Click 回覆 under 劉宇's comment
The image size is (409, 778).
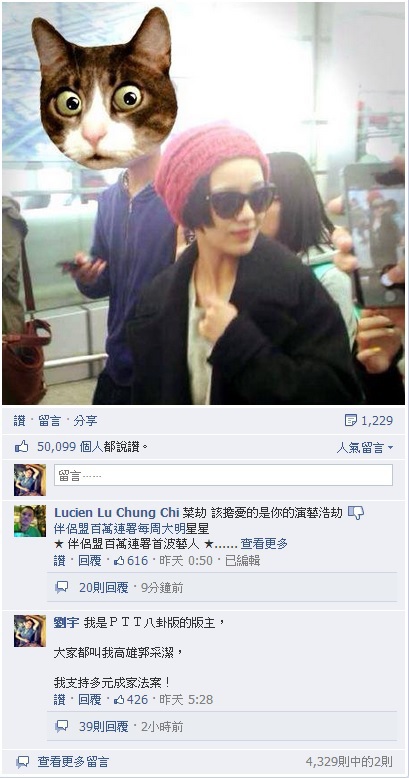pyautogui.click(x=90, y=700)
